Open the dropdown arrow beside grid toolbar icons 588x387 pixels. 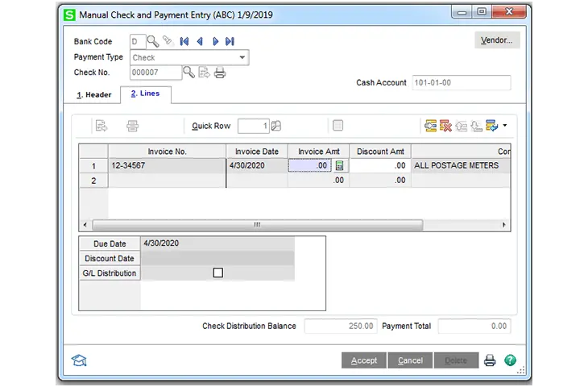[505, 126]
